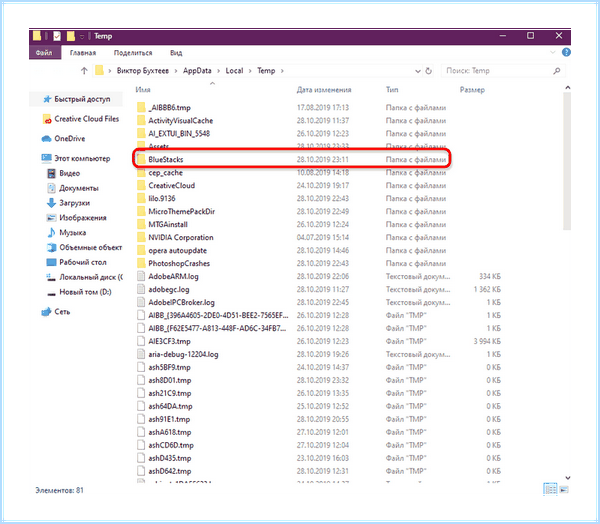Viewport: 600px width, 524px height.
Task: Click the Музыка note icon
Action: 51,232
